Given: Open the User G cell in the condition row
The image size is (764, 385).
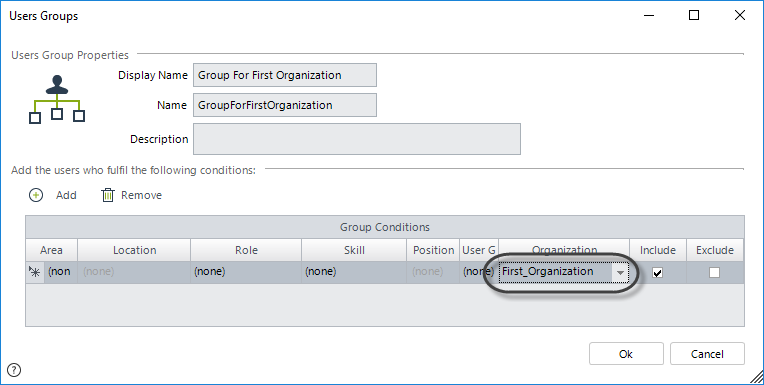Looking at the screenshot, I should point(479,272).
